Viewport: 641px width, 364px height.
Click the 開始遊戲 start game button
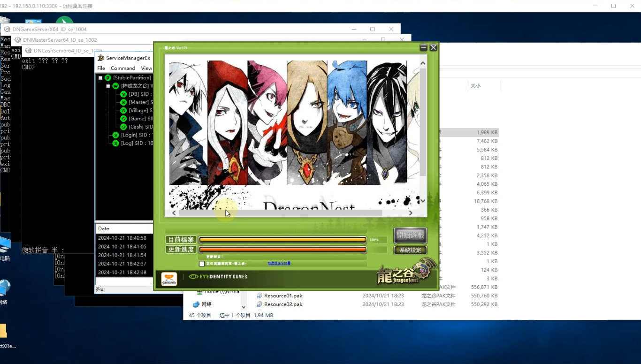point(411,235)
